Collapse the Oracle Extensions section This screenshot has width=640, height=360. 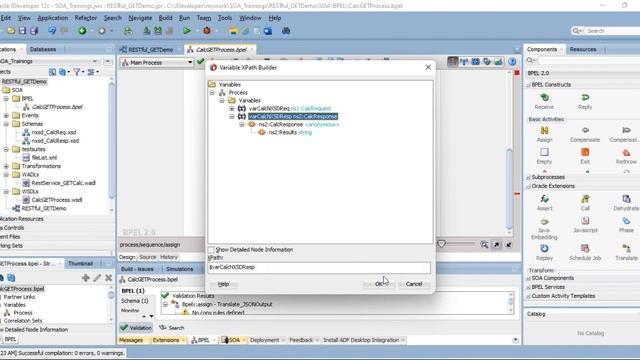pyautogui.click(x=528, y=186)
